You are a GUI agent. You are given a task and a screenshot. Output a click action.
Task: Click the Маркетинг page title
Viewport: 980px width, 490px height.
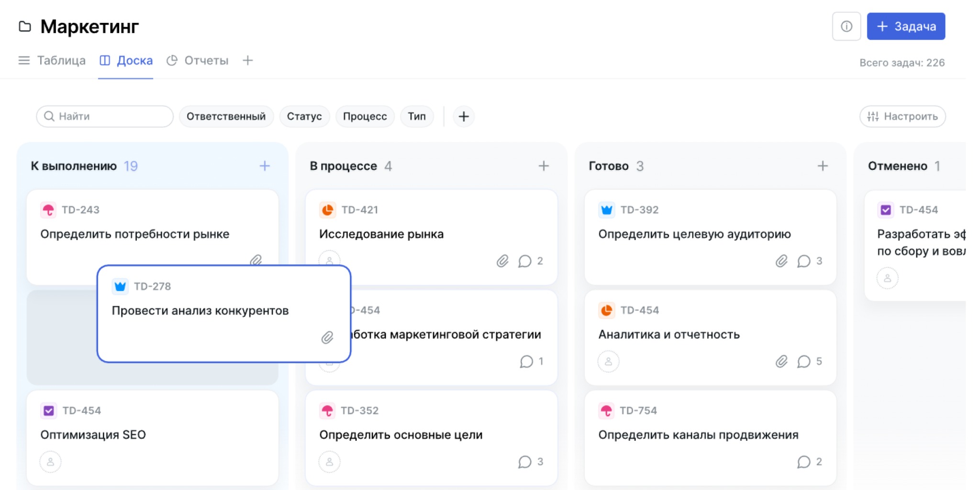click(89, 26)
